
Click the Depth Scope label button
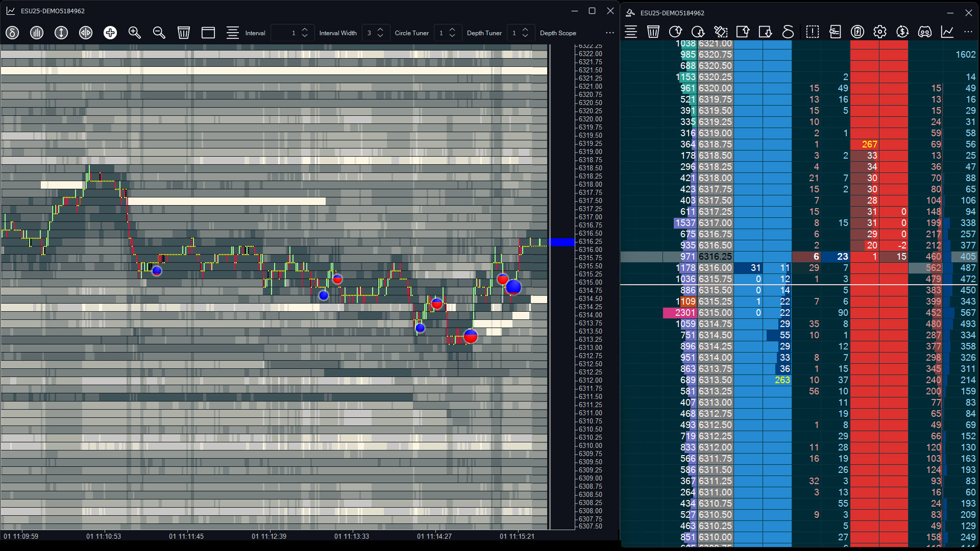(x=558, y=33)
